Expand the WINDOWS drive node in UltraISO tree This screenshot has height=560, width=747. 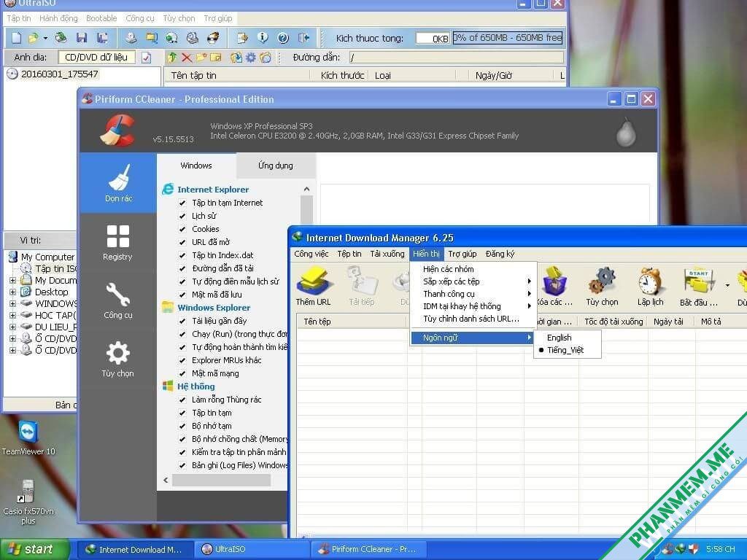[x=13, y=303]
